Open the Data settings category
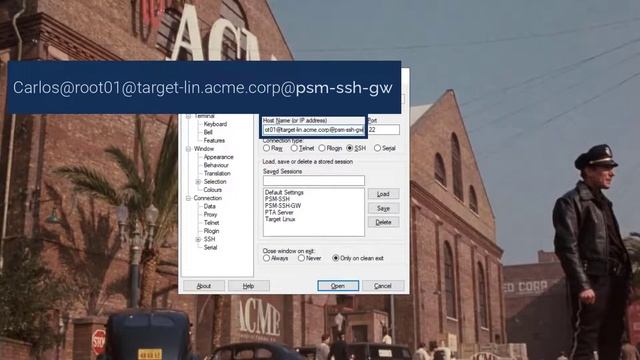 tap(209, 207)
